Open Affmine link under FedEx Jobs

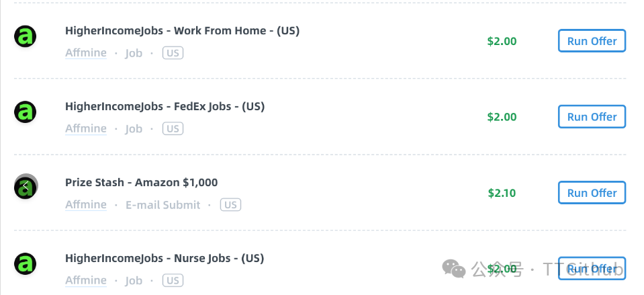pos(86,128)
